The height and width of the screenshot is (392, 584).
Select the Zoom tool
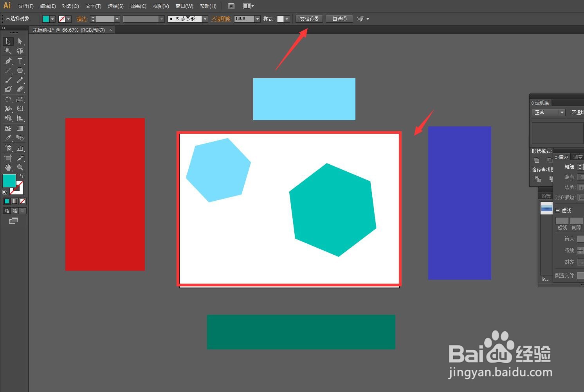20,167
